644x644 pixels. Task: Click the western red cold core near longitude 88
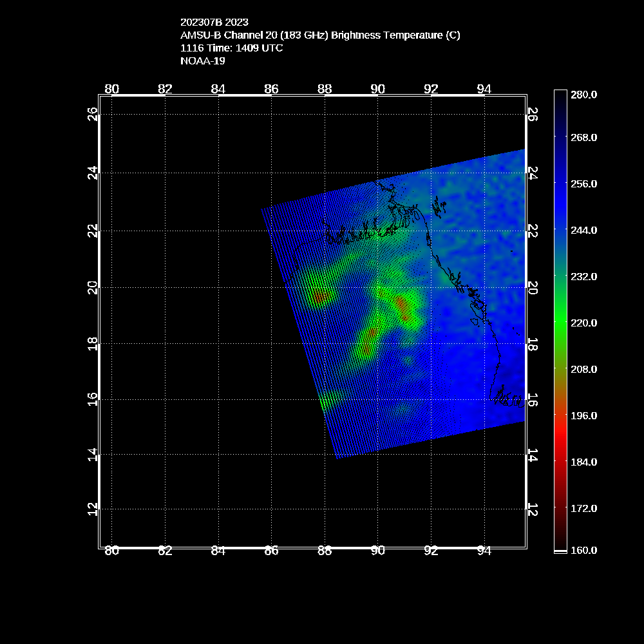(320, 297)
